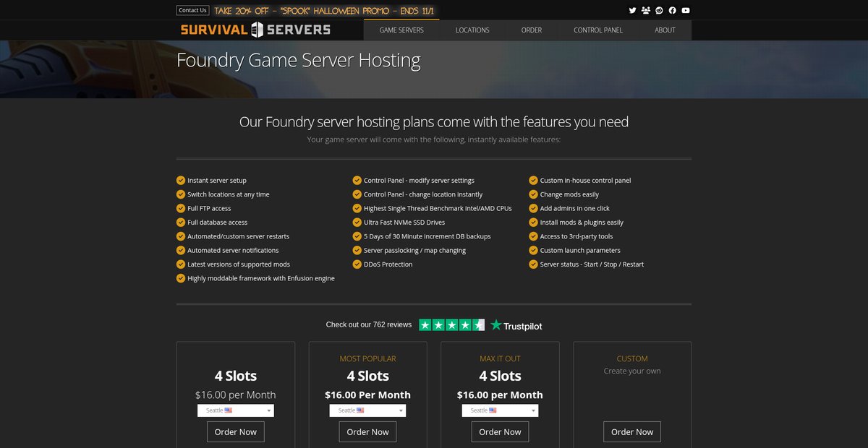Screen dimensions: 868x448
Task: Click "Highest Single Thread Benchmark Intel/AMD CPUs" text
Action: tap(438, 208)
